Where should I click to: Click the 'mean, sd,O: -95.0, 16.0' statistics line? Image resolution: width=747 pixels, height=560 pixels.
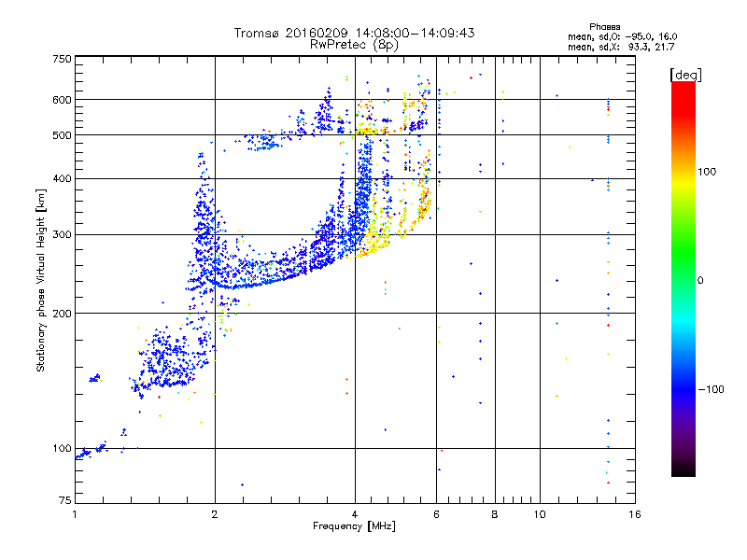click(x=622, y=36)
